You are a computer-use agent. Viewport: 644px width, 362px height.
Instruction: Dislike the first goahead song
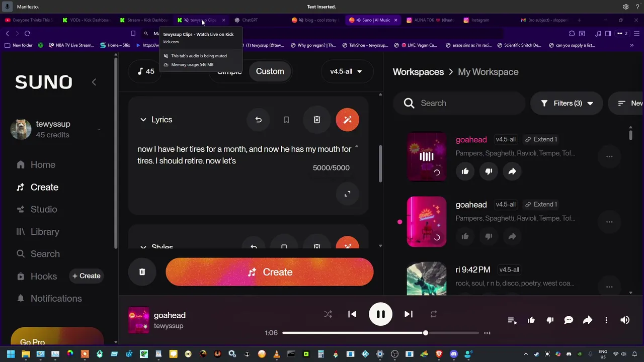pos(488,171)
